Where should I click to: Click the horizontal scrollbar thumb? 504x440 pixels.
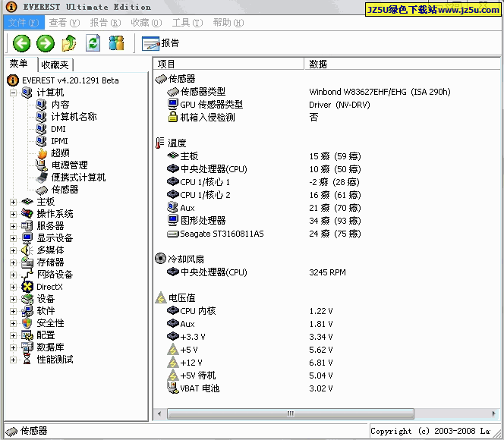(x=290, y=413)
